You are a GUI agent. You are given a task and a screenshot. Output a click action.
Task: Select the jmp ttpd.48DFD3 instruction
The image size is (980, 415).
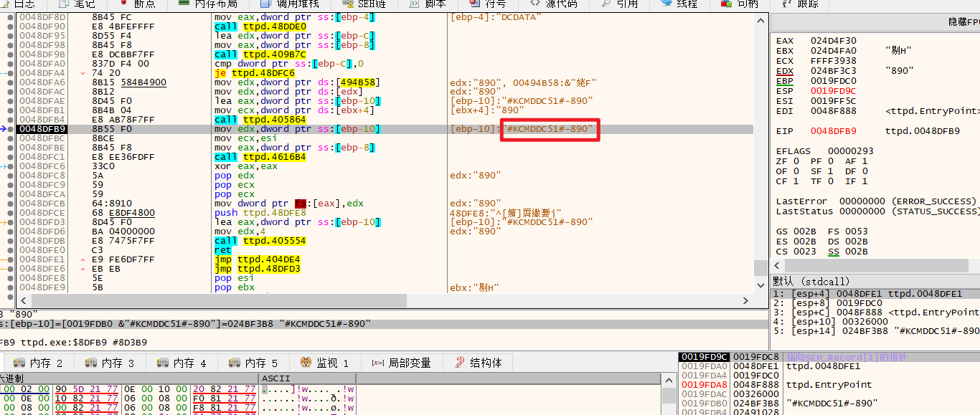257,269
